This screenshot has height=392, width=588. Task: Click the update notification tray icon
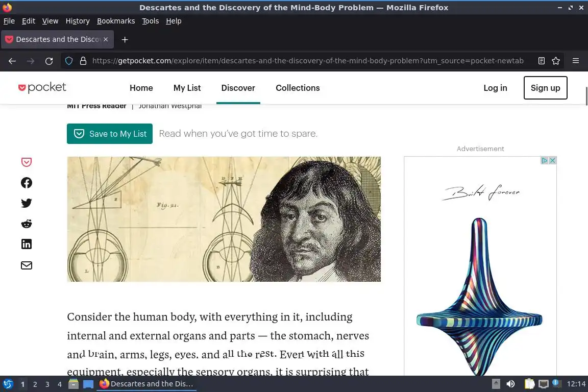click(x=557, y=383)
